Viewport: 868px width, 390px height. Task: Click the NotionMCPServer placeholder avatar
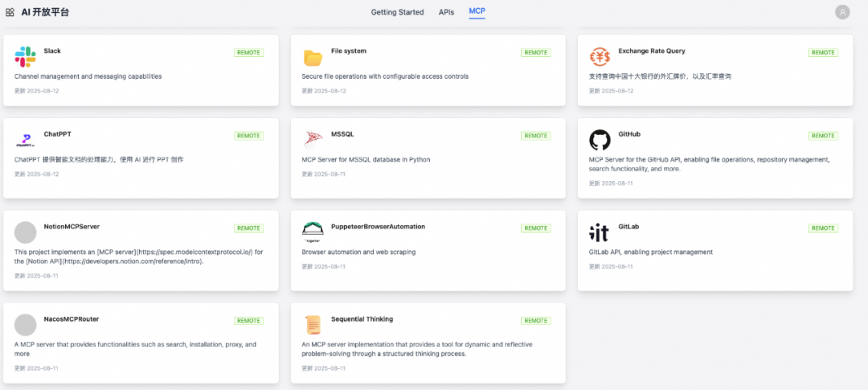point(26,232)
